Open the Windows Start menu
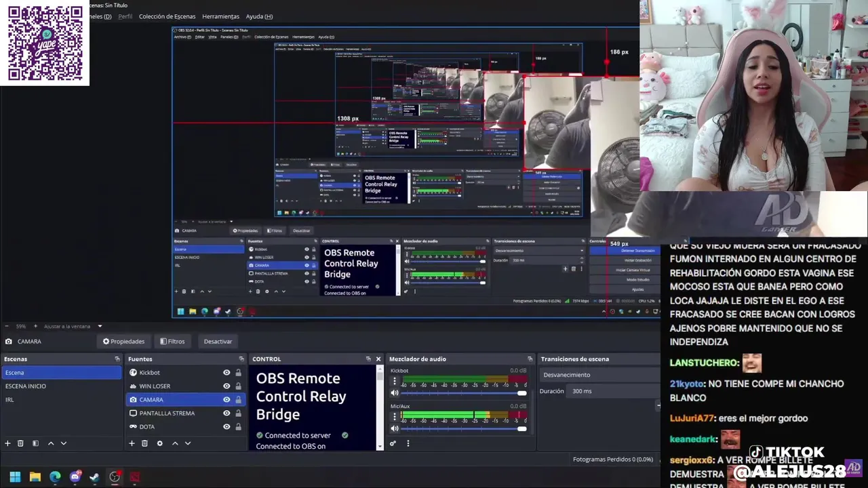Image resolution: width=868 pixels, height=488 pixels. 15,477
